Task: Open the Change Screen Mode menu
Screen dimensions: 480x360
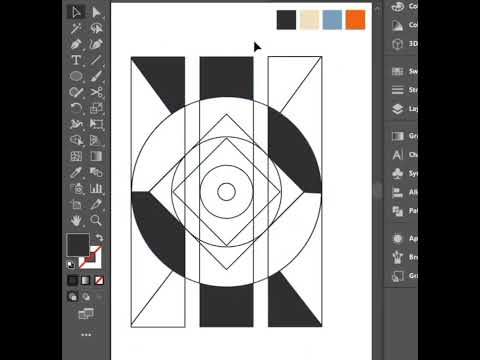Action: pyautogui.click(x=86, y=314)
